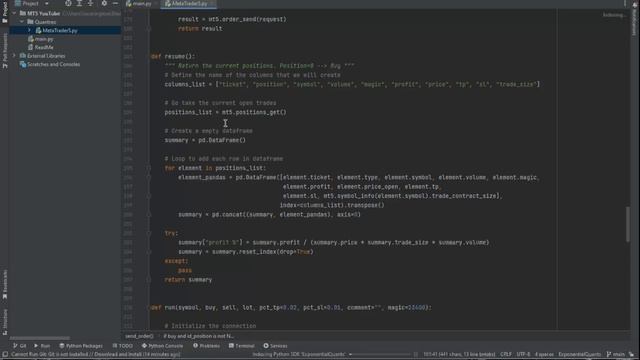This screenshot has height=360, width=640.
Task: Open the Problems tool window
Action: (206, 346)
